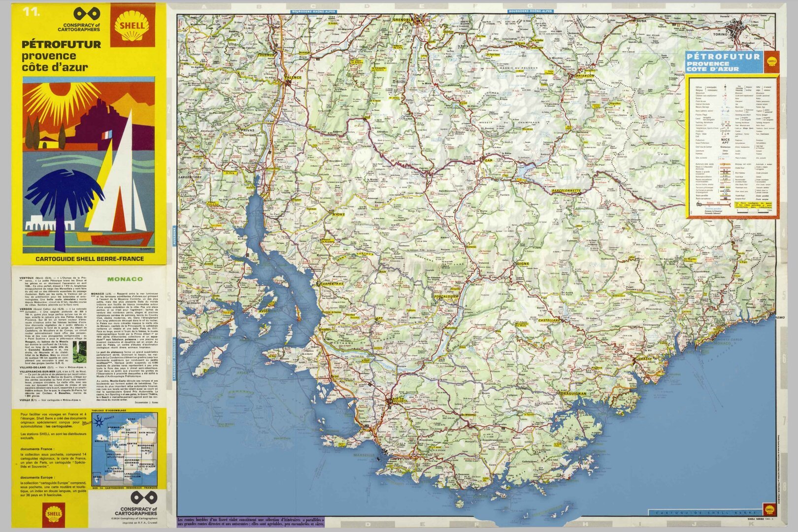Click the green 'MONACO' heading
Image resolution: width=798 pixels, height=532 pixels.
click(x=125, y=279)
